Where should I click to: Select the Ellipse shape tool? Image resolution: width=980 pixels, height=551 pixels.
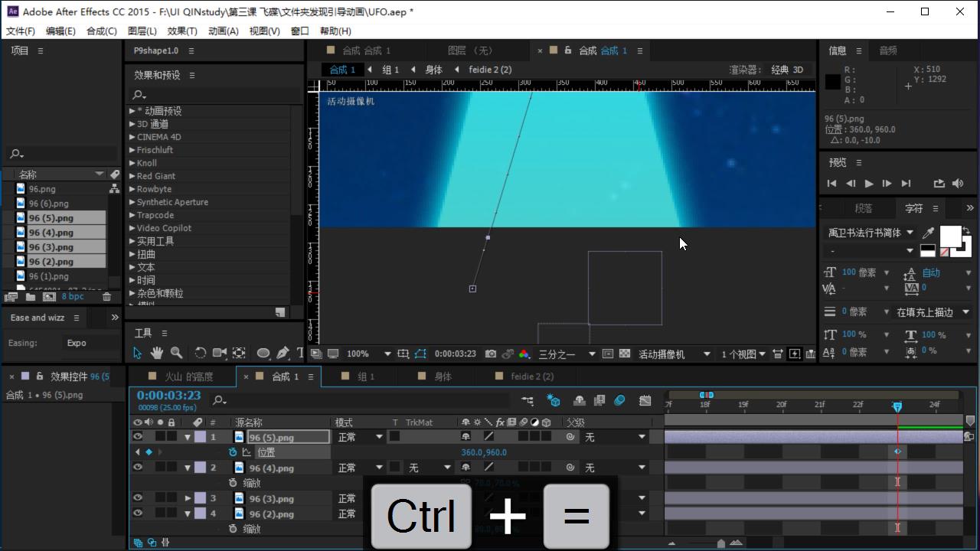(263, 353)
